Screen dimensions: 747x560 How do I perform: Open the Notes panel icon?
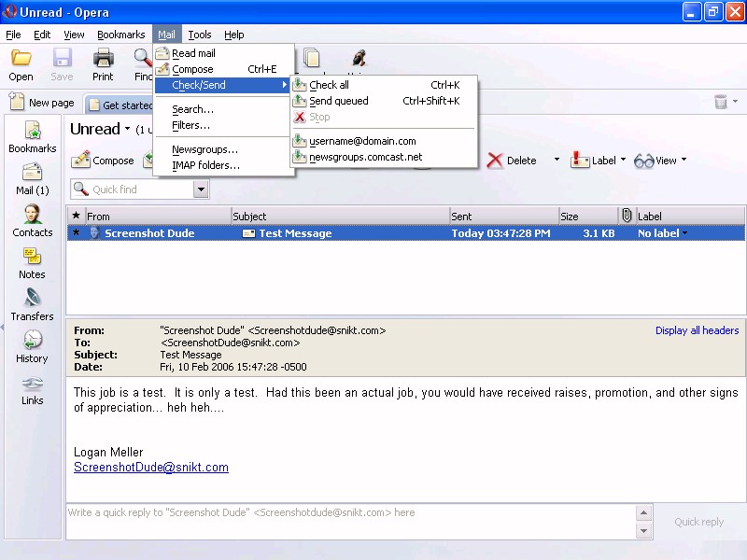point(33,256)
